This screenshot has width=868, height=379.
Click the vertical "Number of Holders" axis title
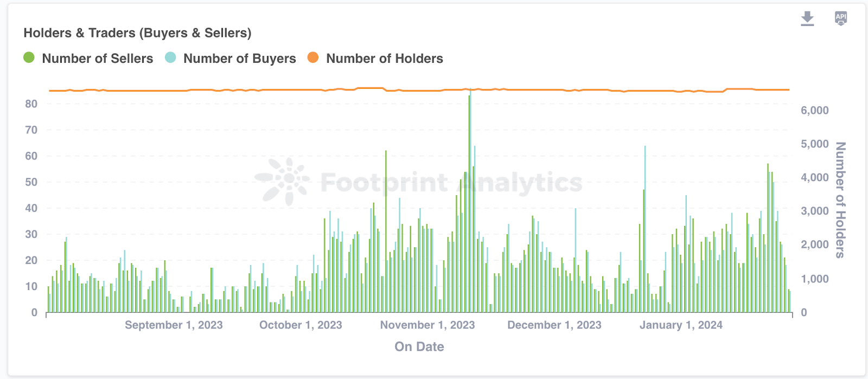(840, 200)
